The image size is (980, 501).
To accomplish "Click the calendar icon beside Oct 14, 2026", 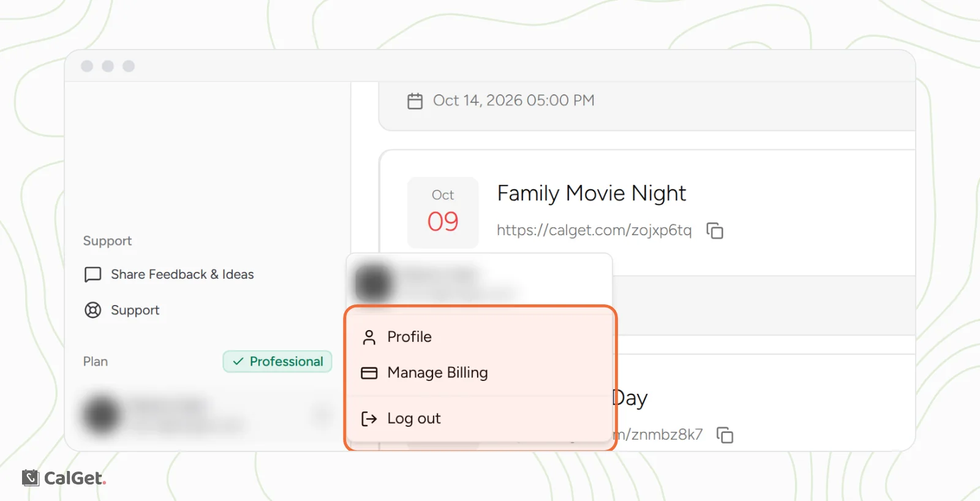I will click(x=415, y=101).
